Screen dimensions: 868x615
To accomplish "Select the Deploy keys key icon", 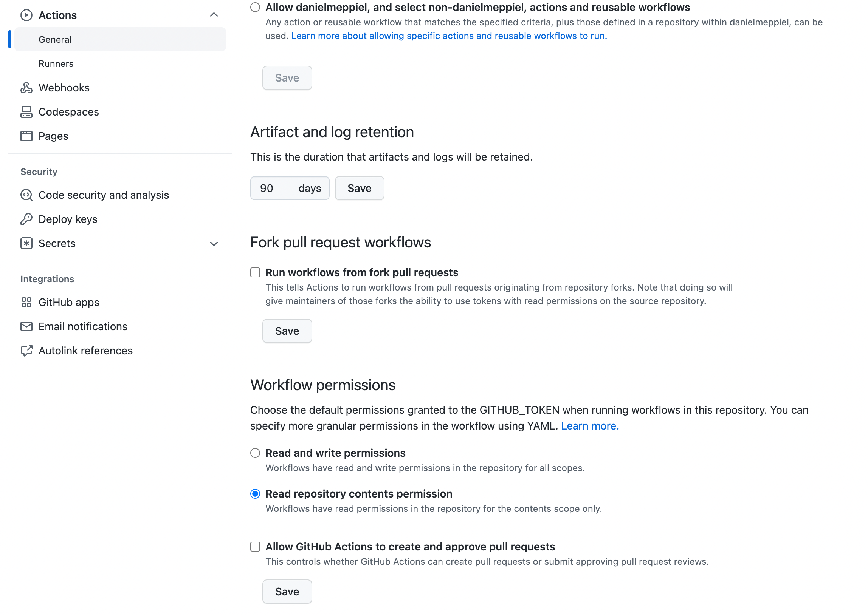I will (26, 219).
